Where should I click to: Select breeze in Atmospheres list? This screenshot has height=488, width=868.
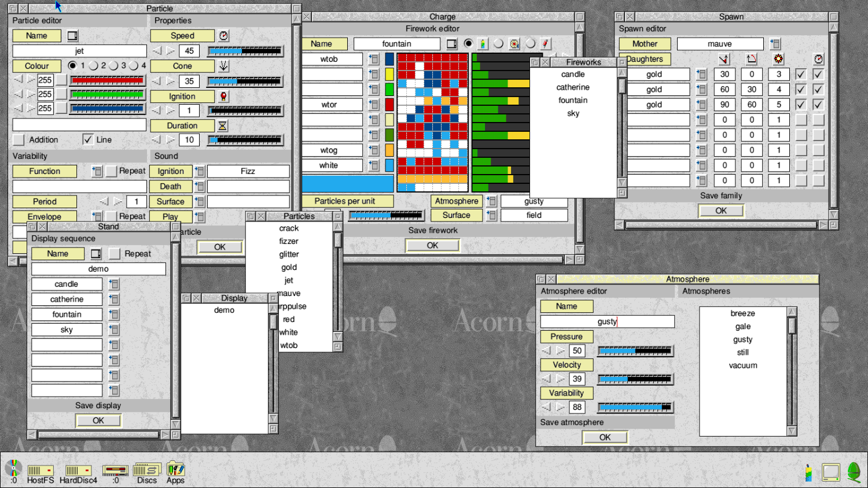pos(742,313)
